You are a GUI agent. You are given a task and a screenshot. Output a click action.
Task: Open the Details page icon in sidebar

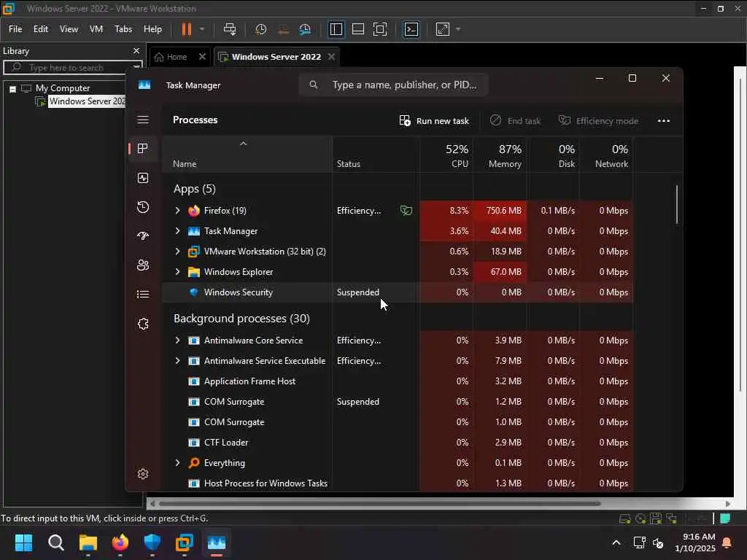[x=143, y=295]
